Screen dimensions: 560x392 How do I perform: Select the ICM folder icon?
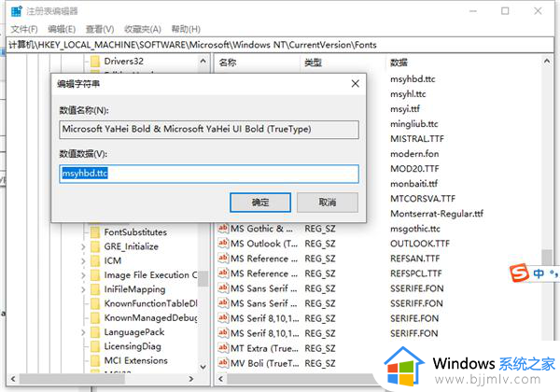tap(95, 261)
